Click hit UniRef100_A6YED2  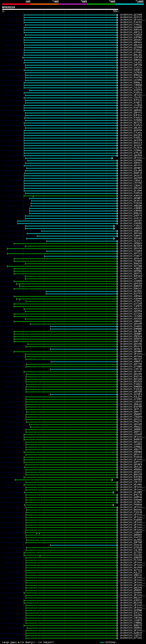[x=131, y=292]
